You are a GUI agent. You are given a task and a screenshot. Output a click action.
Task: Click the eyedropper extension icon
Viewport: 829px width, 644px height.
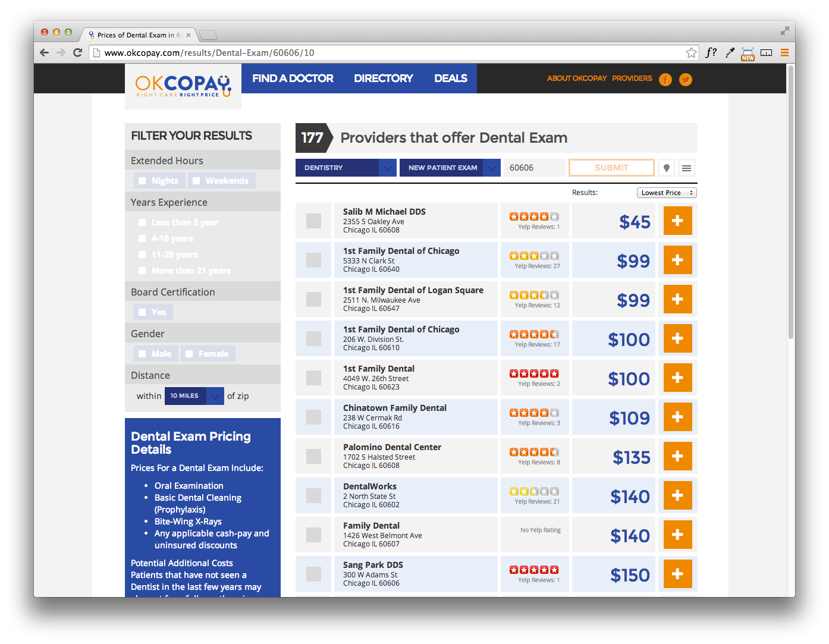730,52
